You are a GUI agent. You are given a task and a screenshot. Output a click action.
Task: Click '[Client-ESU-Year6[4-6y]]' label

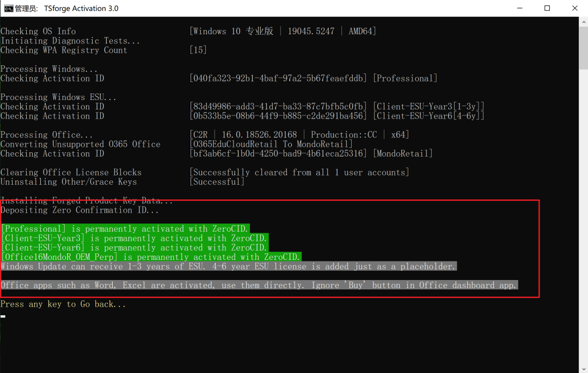pos(428,116)
